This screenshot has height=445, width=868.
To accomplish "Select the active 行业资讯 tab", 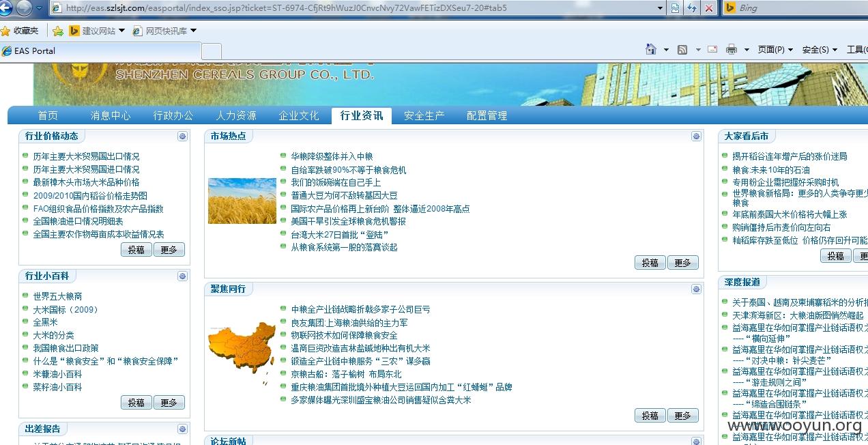I will [362, 115].
